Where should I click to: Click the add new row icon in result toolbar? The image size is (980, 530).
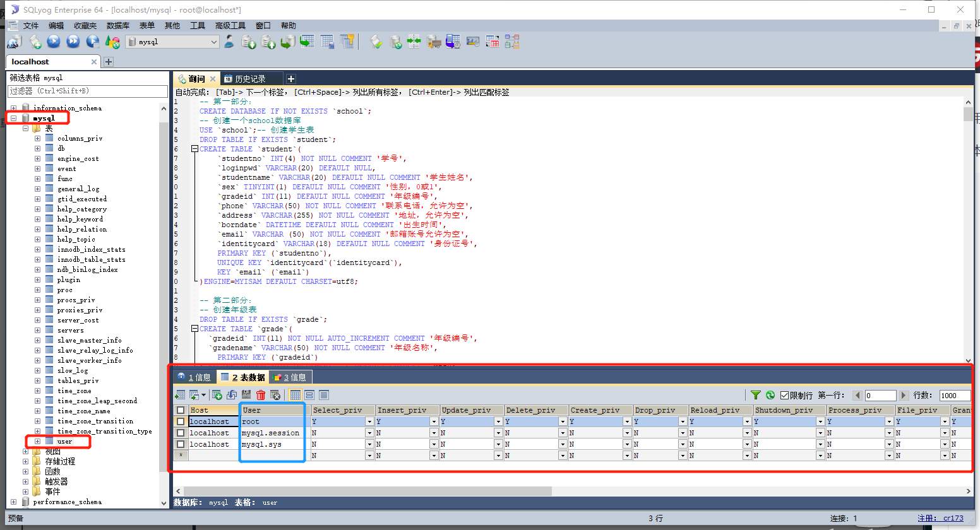click(x=217, y=395)
